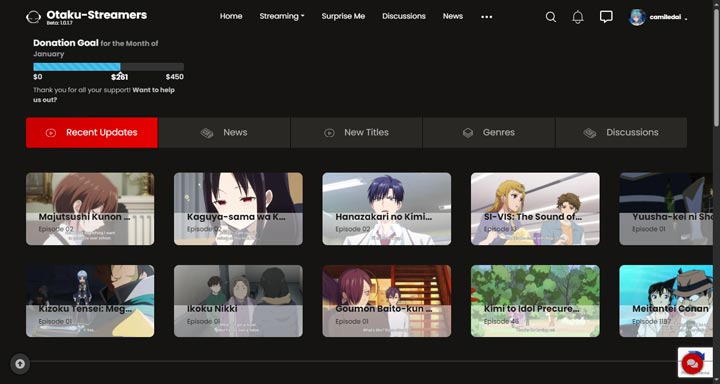
Task: Open Yuusha-kei ni Sh... Episode 01 thumbnail
Action: 666,209
